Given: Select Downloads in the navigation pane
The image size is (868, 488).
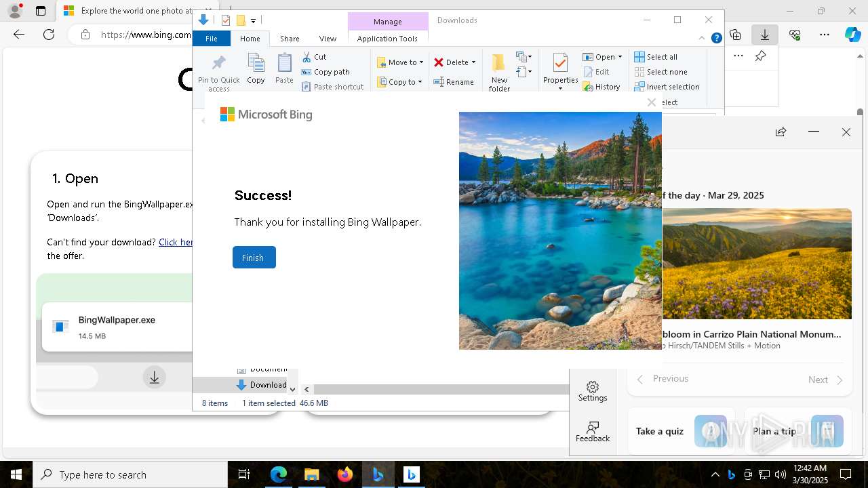Looking at the screenshot, I should [x=262, y=385].
